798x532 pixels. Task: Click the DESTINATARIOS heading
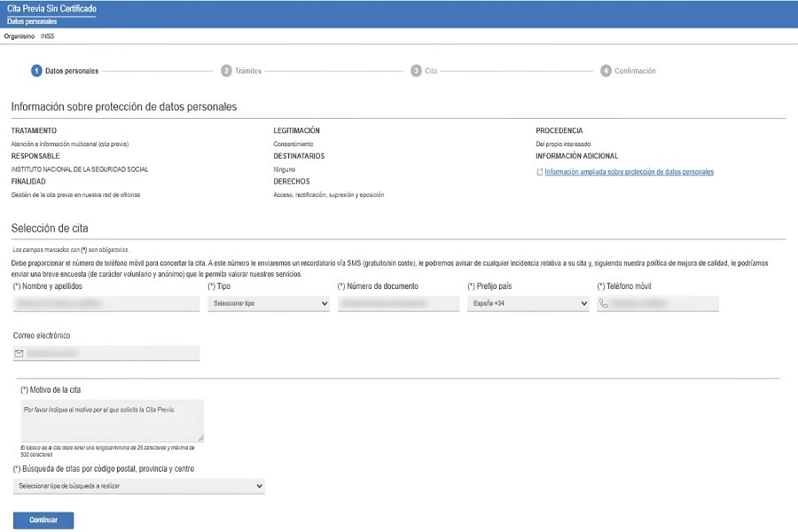coord(299,156)
